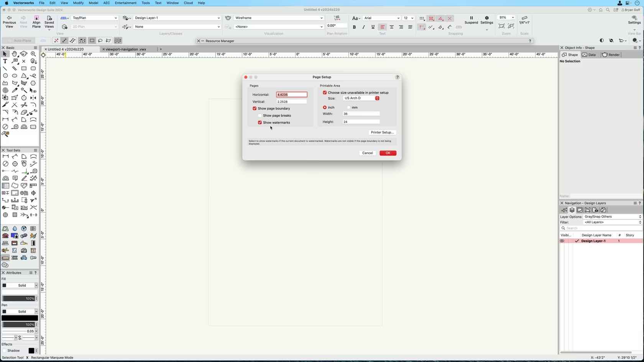The image size is (644, 362).
Task: Click the black Pen color swatch
Action: [19, 318]
